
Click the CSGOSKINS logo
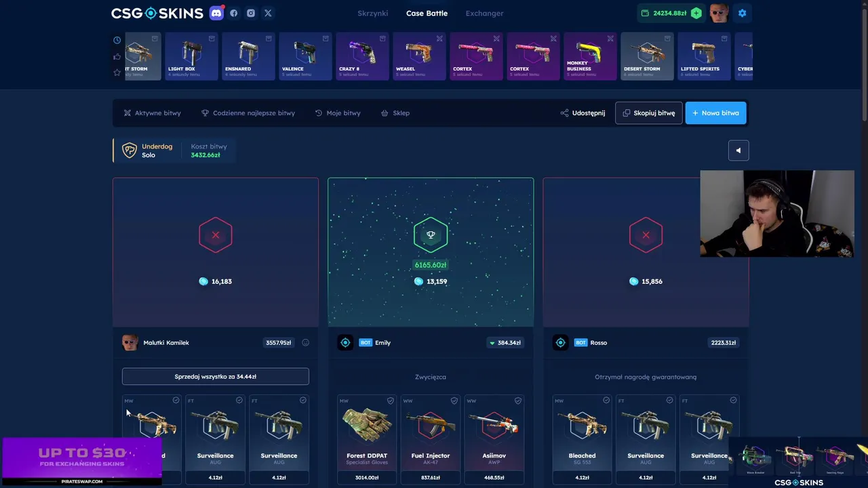(x=157, y=13)
